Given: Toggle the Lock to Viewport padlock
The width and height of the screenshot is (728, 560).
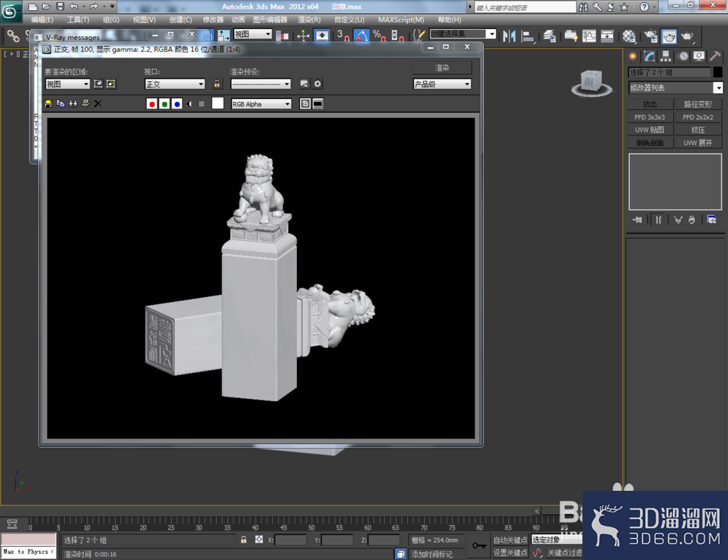Looking at the screenshot, I should point(217,84).
